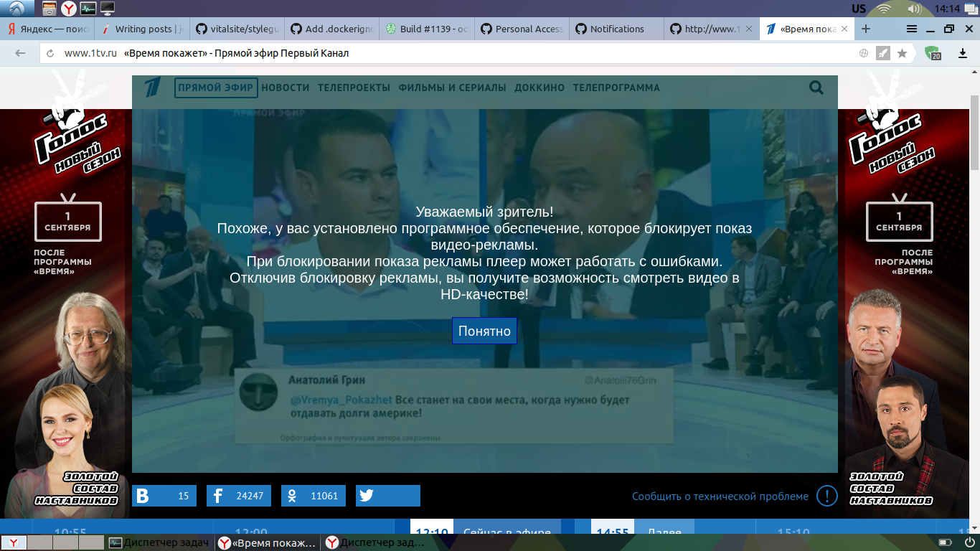Open Время покаж... taskbar window entry
The width and height of the screenshot is (980, 551).
click(x=268, y=542)
